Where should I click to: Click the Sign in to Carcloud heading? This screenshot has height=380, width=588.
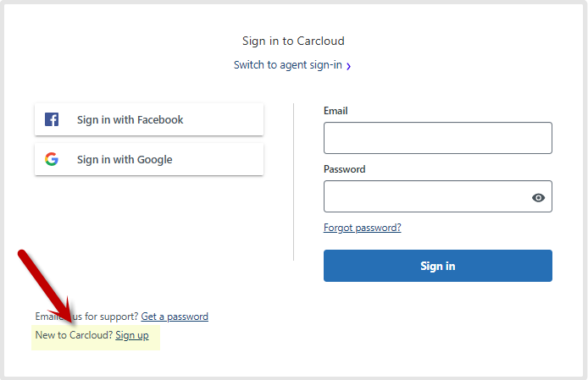(x=293, y=41)
